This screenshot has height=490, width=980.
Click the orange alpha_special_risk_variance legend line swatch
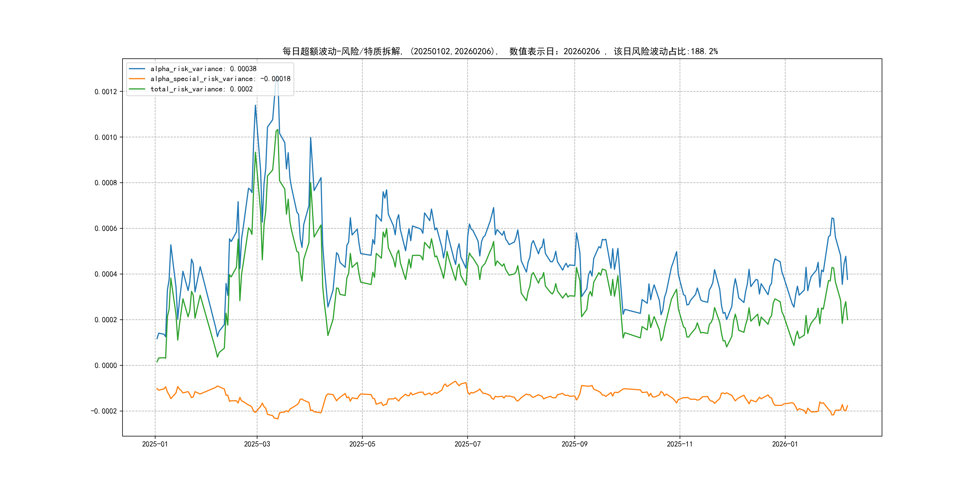[137, 79]
